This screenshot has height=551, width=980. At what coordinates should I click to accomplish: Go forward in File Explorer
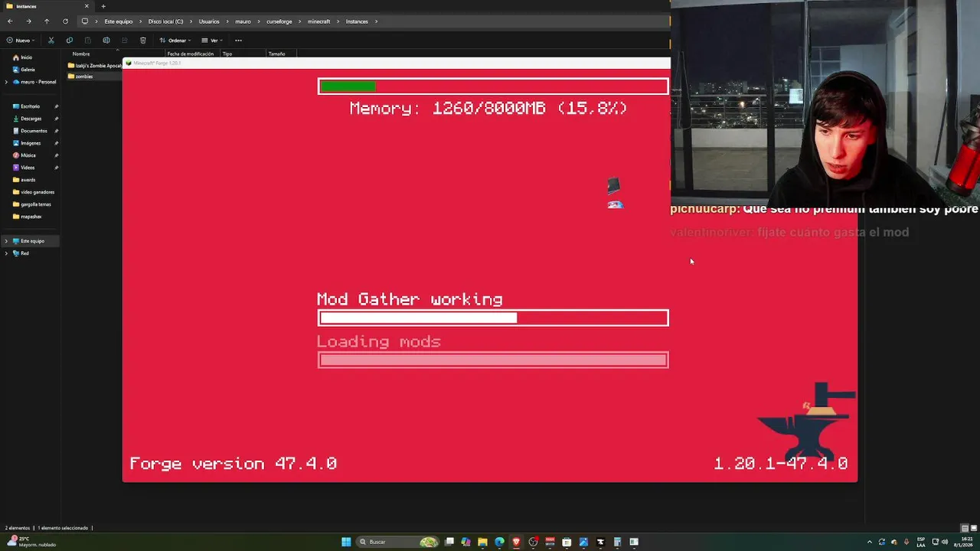pyautogui.click(x=28, y=21)
